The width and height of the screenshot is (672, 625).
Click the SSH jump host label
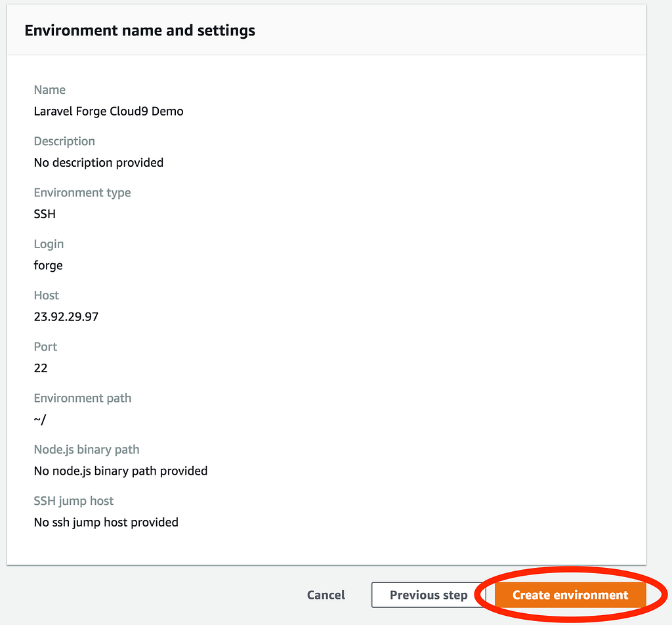(73, 501)
